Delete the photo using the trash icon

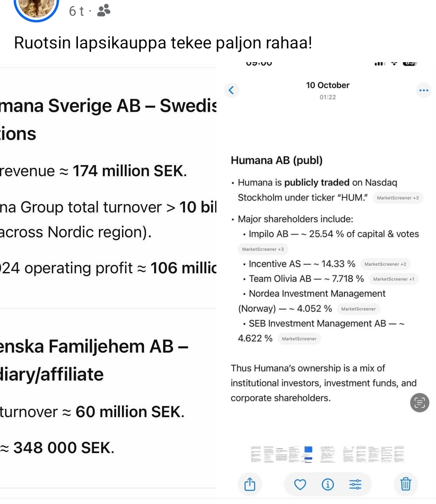point(405,483)
